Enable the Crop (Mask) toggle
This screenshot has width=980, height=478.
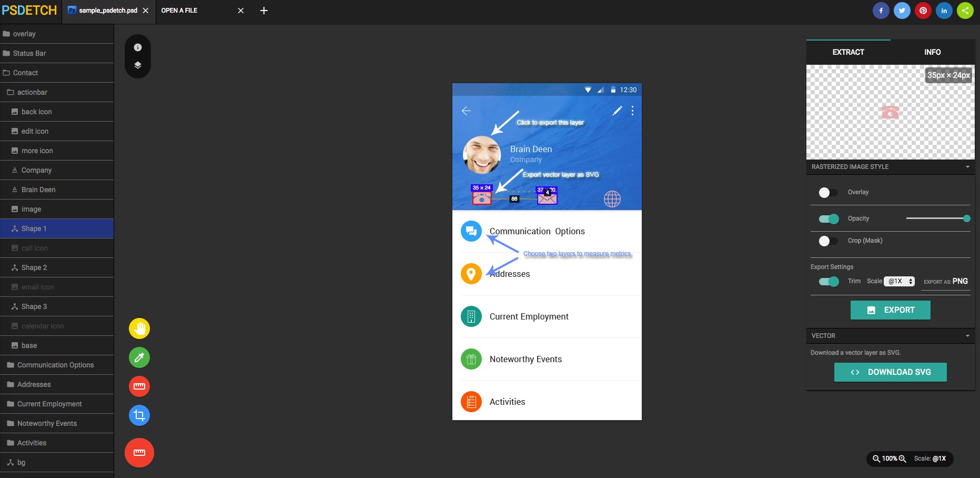click(x=828, y=241)
